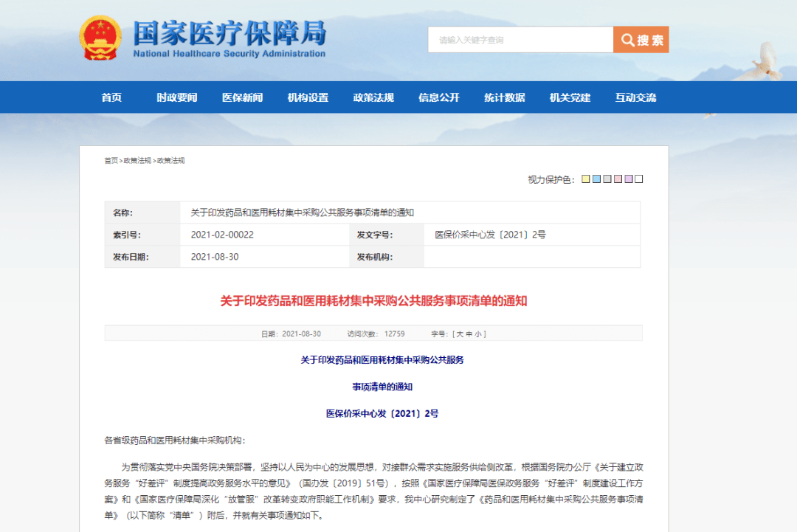The width and height of the screenshot is (797, 532).
Task: Click the 发布日期 value 2021-08-30 in the table
Action: (x=215, y=257)
